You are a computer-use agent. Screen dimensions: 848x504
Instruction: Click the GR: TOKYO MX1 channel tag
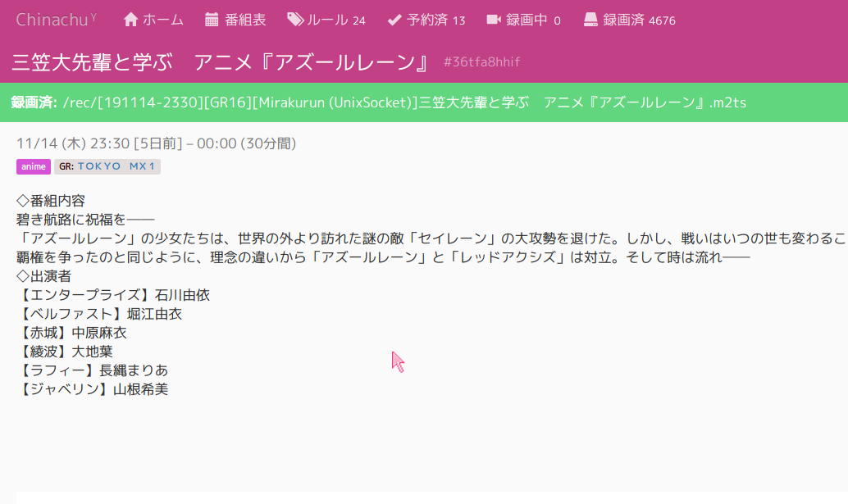[107, 166]
